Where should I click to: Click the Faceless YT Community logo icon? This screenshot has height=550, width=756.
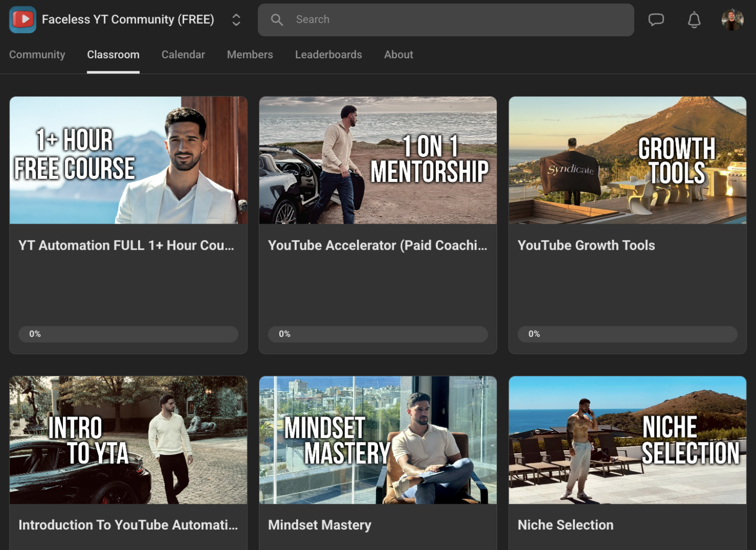[x=23, y=20]
